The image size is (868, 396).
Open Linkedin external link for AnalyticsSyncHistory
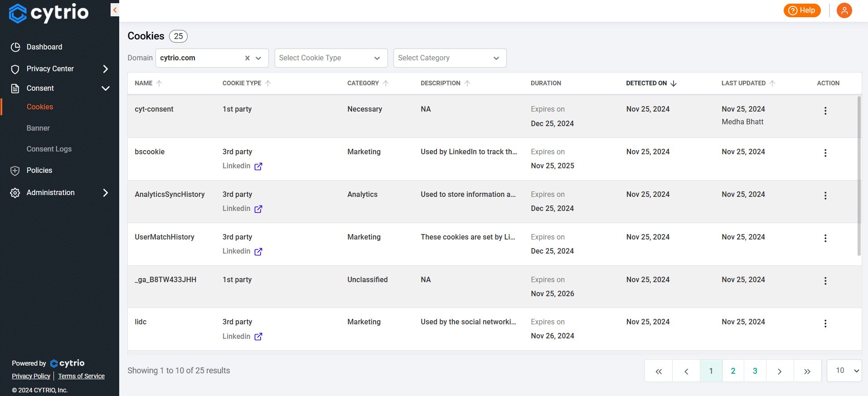(258, 209)
